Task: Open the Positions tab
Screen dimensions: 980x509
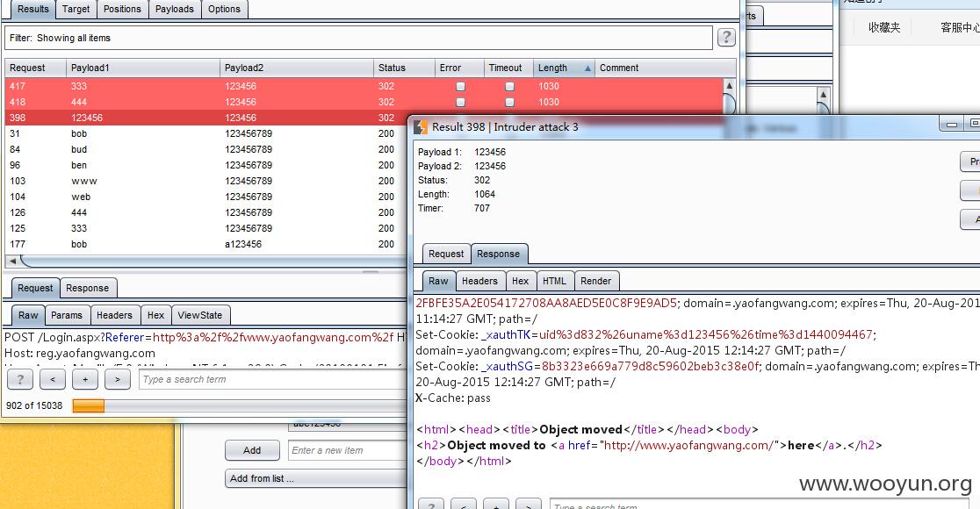Action: [x=123, y=9]
